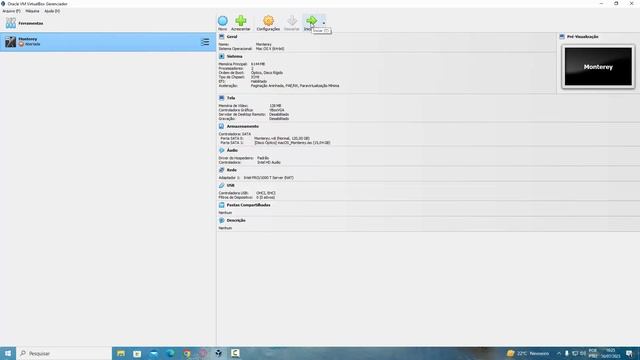Click the Memória de Vídeo 128 MB value
The width and height of the screenshot is (640, 360).
pyautogui.click(x=275, y=106)
